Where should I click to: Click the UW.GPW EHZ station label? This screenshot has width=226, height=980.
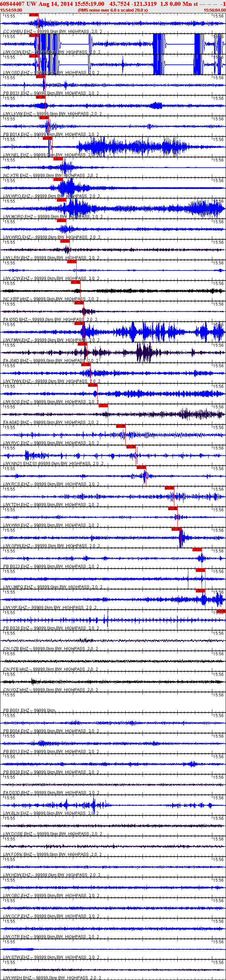point(52,546)
